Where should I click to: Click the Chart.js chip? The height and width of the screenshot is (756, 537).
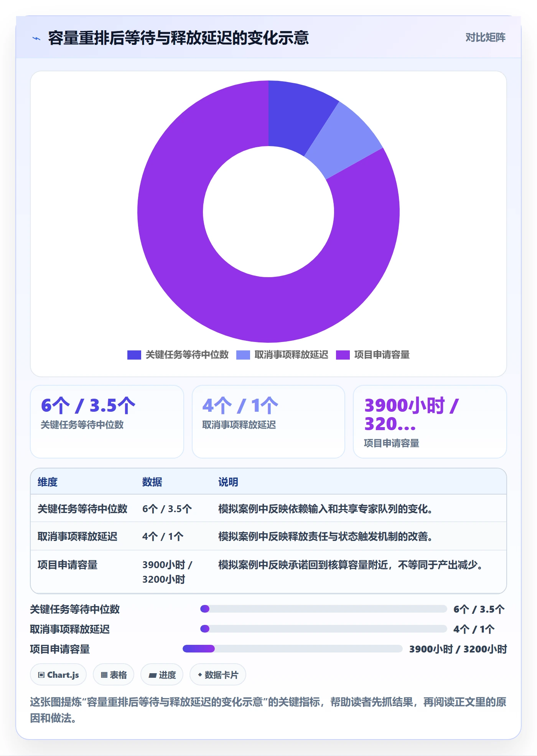click(58, 675)
